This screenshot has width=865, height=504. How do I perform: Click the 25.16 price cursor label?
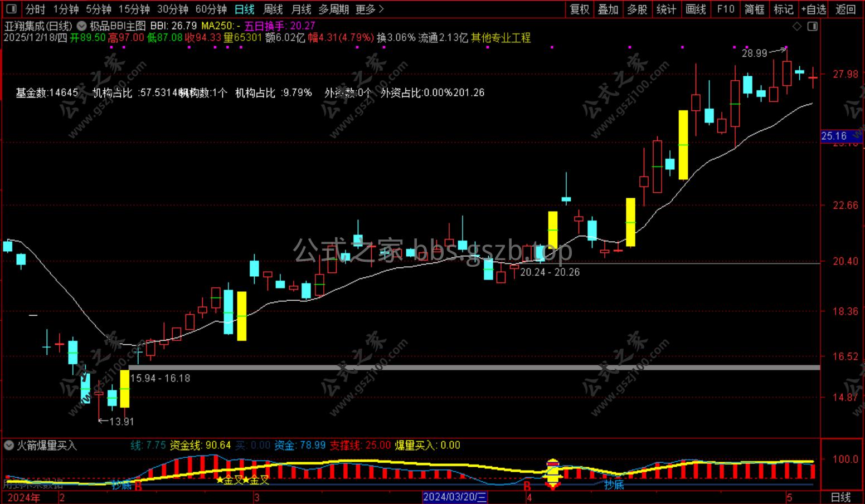[x=834, y=136]
